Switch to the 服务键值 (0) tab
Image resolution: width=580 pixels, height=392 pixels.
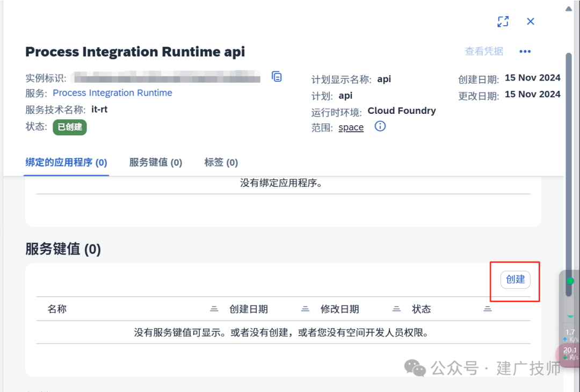coord(156,162)
